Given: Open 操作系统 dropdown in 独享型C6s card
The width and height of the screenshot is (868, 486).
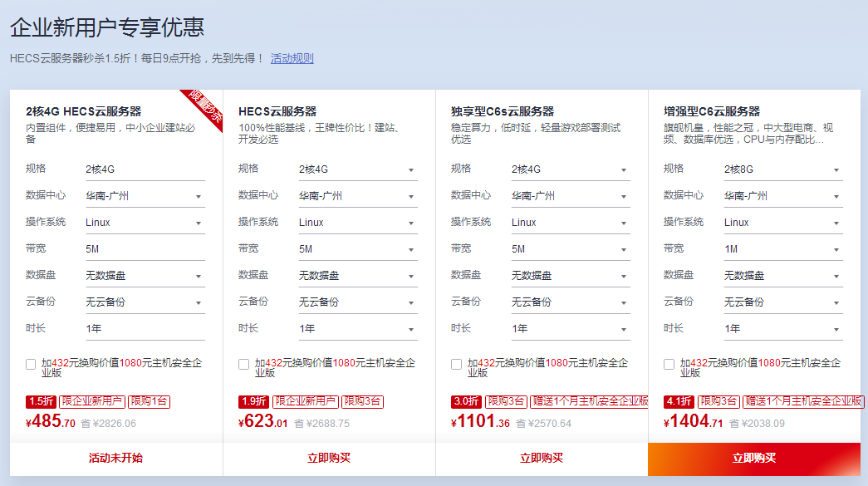Looking at the screenshot, I should click(x=571, y=223).
